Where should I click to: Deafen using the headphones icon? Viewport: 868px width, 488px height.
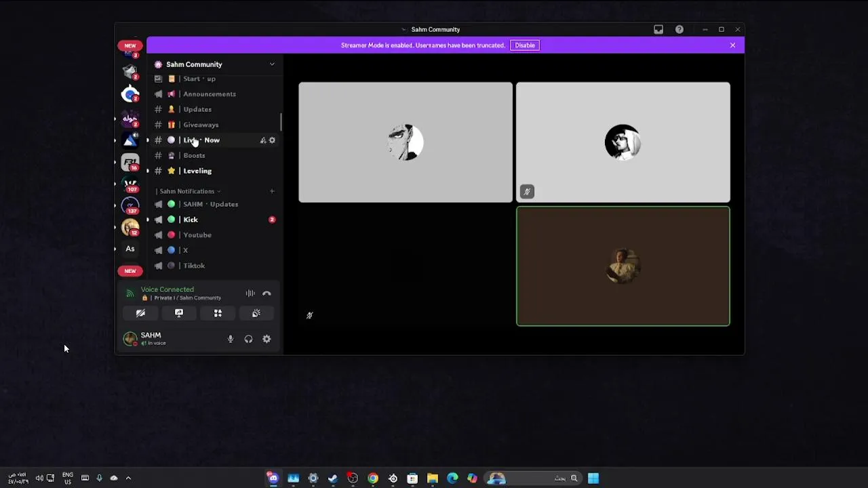pos(248,340)
